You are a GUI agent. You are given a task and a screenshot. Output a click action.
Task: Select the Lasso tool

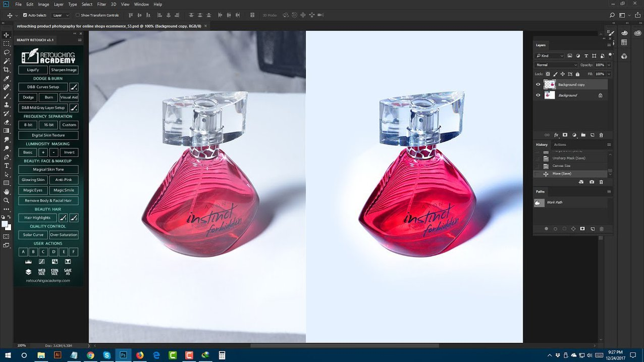click(7, 52)
